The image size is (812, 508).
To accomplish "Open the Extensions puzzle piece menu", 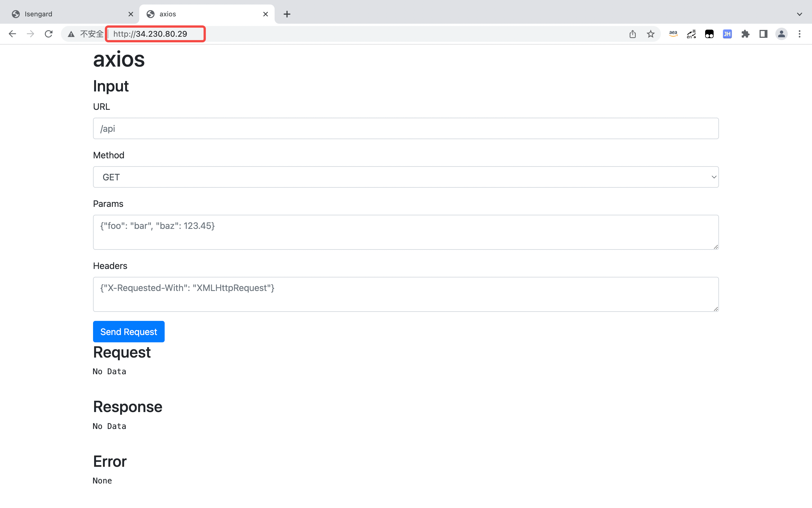I will (745, 34).
